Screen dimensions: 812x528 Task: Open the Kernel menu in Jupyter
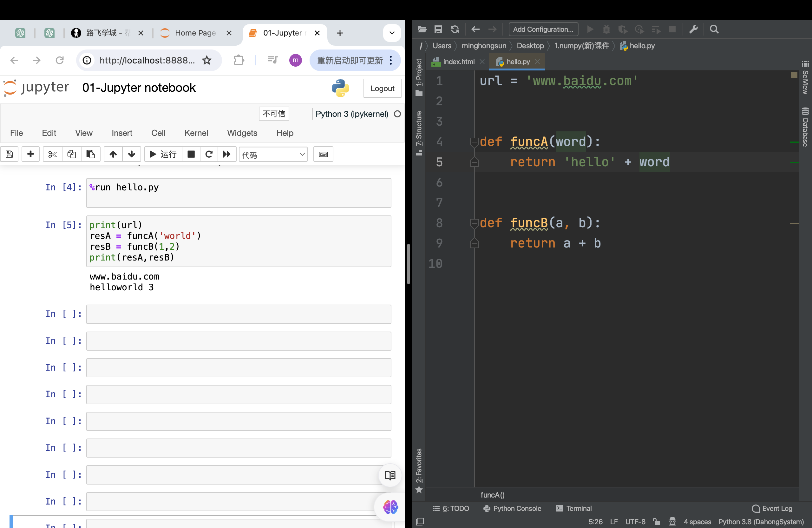(196, 133)
